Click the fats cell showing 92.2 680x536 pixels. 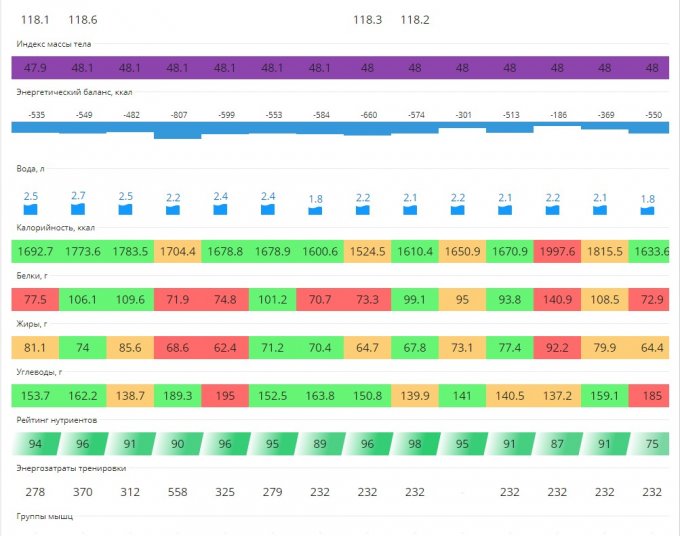[557, 347]
